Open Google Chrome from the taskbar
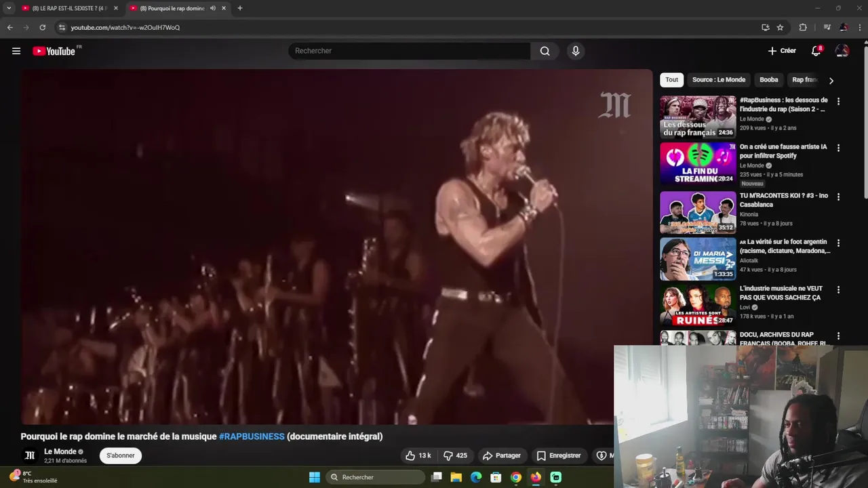The width and height of the screenshot is (868, 488). click(516, 477)
